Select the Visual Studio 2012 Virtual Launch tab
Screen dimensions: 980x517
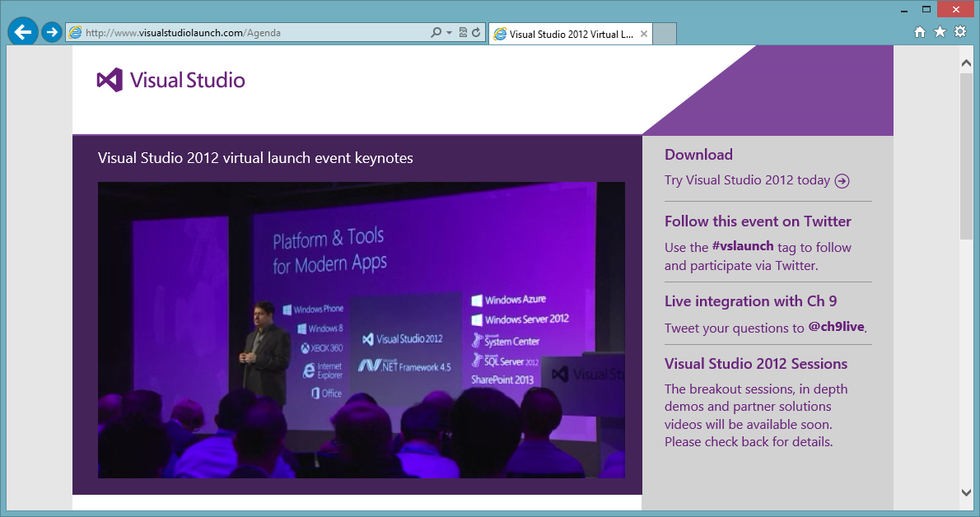click(x=564, y=35)
